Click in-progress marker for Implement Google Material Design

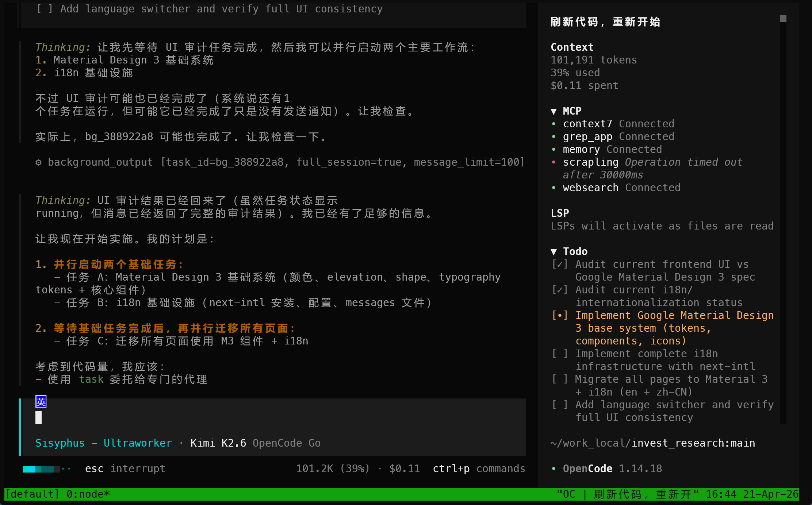560,315
